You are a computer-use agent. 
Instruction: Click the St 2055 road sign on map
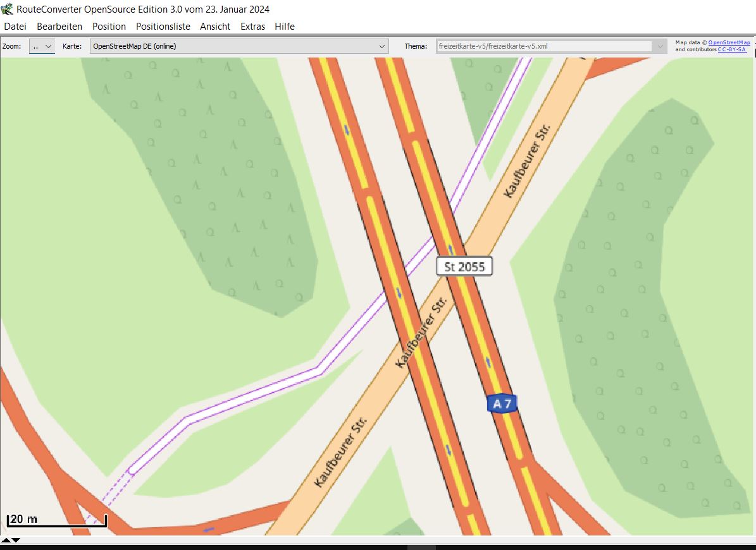tap(464, 267)
